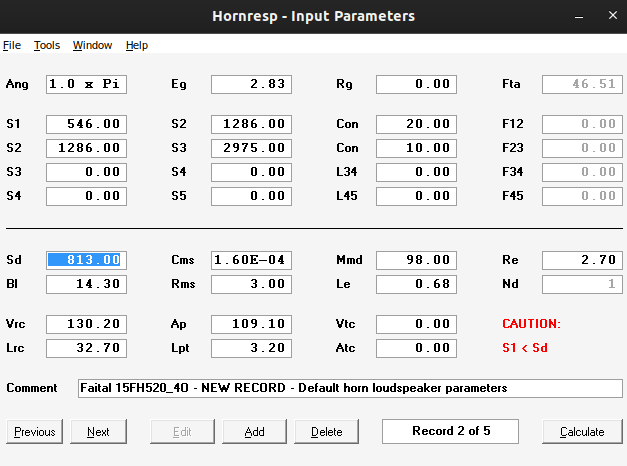Click the Calculate button

(582, 432)
